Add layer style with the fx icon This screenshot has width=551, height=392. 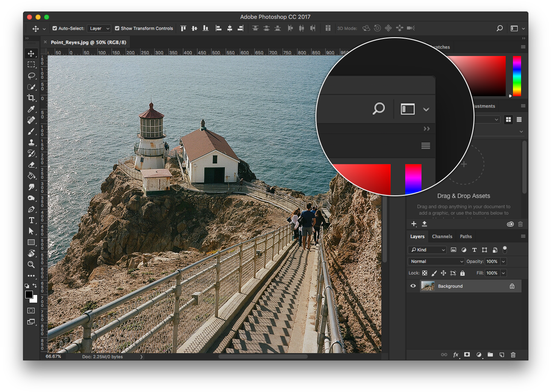(x=456, y=355)
